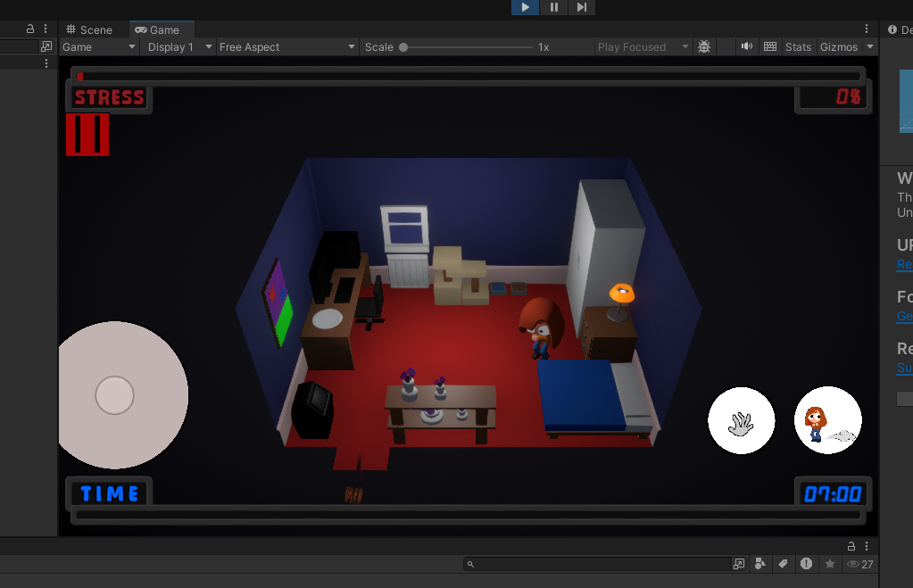Stop Play mode with the Play button
Image resolution: width=913 pixels, height=588 pixels.
click(524, 8)
